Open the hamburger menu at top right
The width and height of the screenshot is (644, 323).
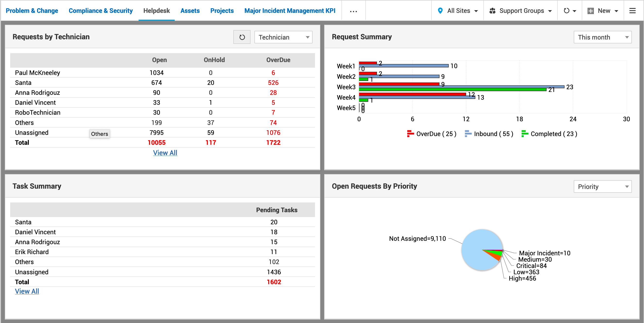[x=633, y=10]
